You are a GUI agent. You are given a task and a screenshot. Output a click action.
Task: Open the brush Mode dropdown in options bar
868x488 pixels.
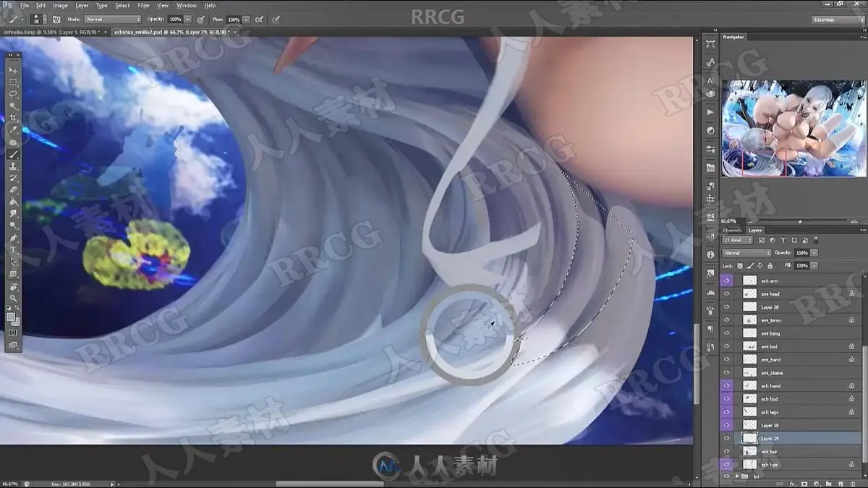(112, 19)
